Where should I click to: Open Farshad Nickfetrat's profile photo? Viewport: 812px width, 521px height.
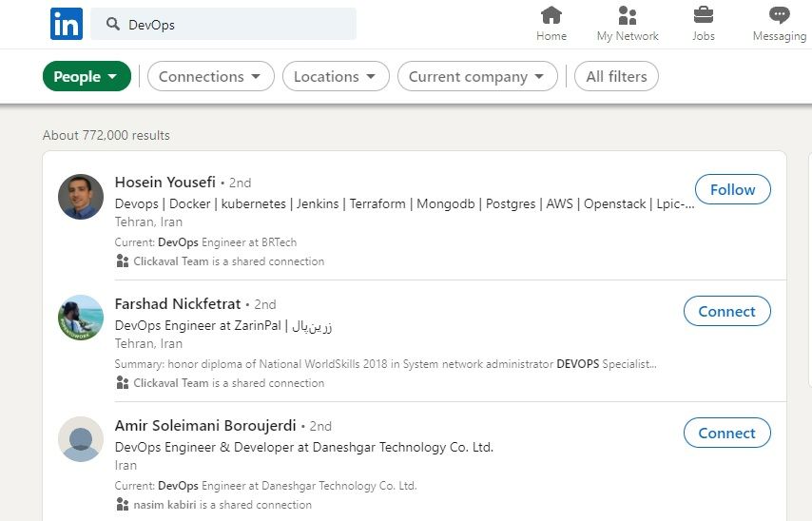point(81,318)
